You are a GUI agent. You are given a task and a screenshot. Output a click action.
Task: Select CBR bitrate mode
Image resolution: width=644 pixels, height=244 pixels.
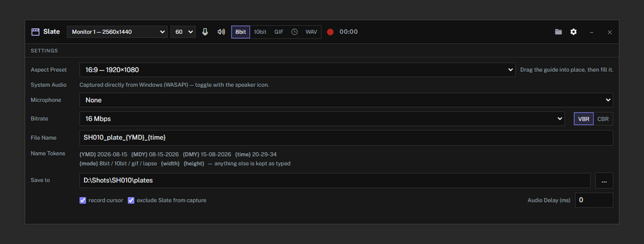[x=603, y=119]
